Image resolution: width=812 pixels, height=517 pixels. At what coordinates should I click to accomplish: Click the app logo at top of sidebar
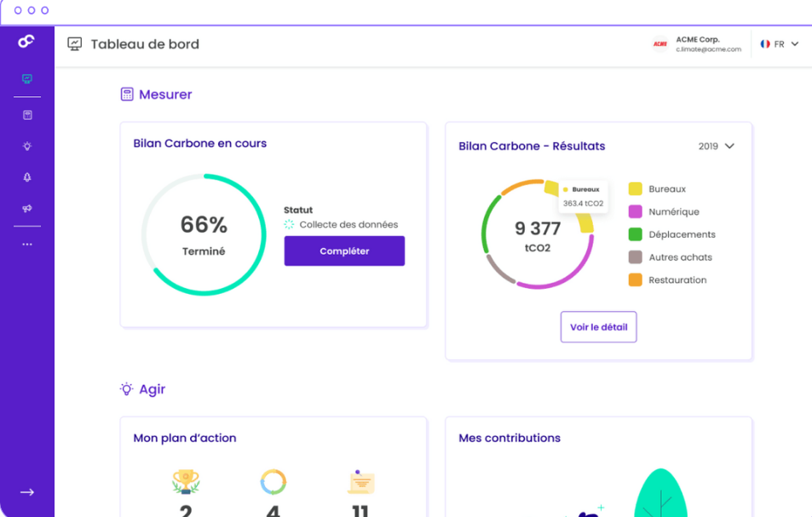click(26, 40)
